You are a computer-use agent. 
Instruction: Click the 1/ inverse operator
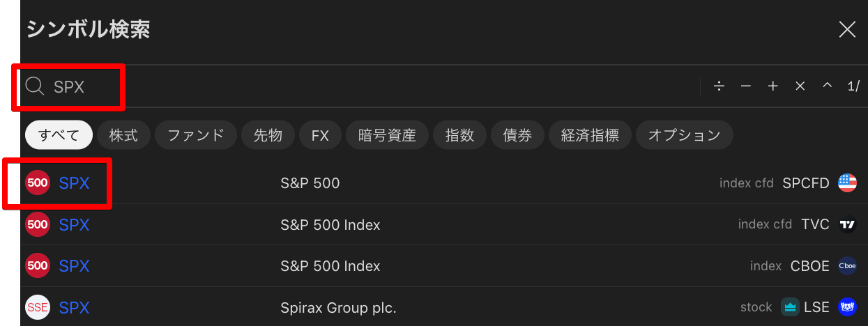pos(854,86)
